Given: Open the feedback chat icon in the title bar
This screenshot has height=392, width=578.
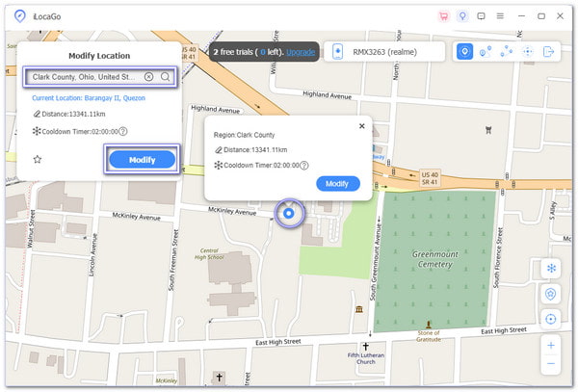Looking at the screenshot, I should (x=481, y=16).
